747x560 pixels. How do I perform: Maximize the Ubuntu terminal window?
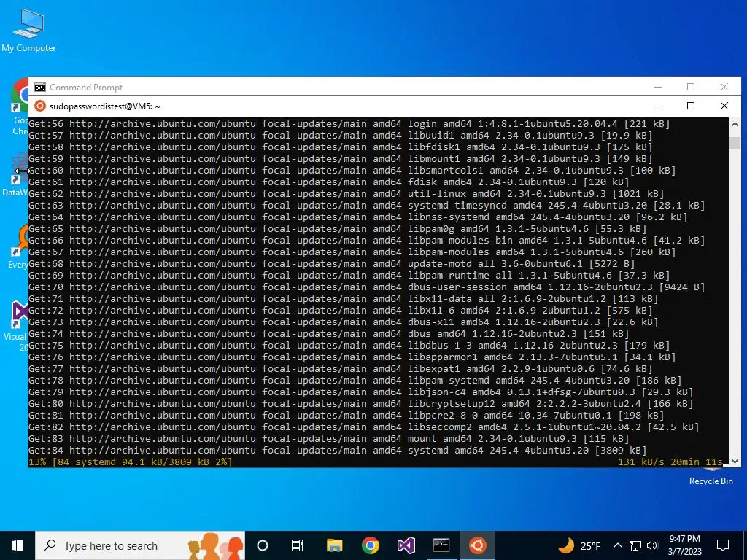click(x=691, y=106)
